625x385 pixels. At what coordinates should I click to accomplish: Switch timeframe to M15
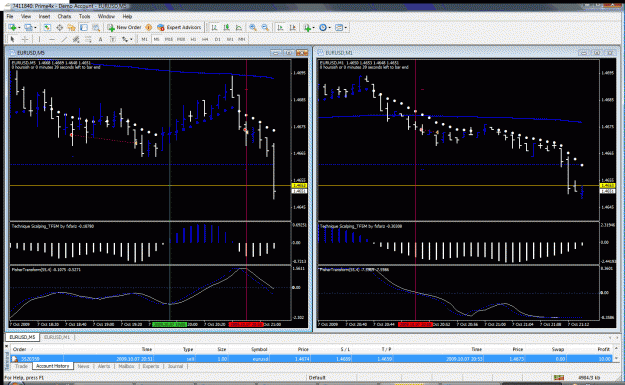(x=169, y=39)
